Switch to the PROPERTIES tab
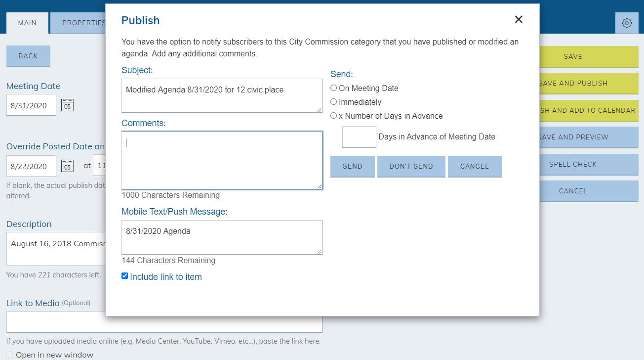Image resolution: width=644 pixels, height=360 pixels. tap(78, 23)
